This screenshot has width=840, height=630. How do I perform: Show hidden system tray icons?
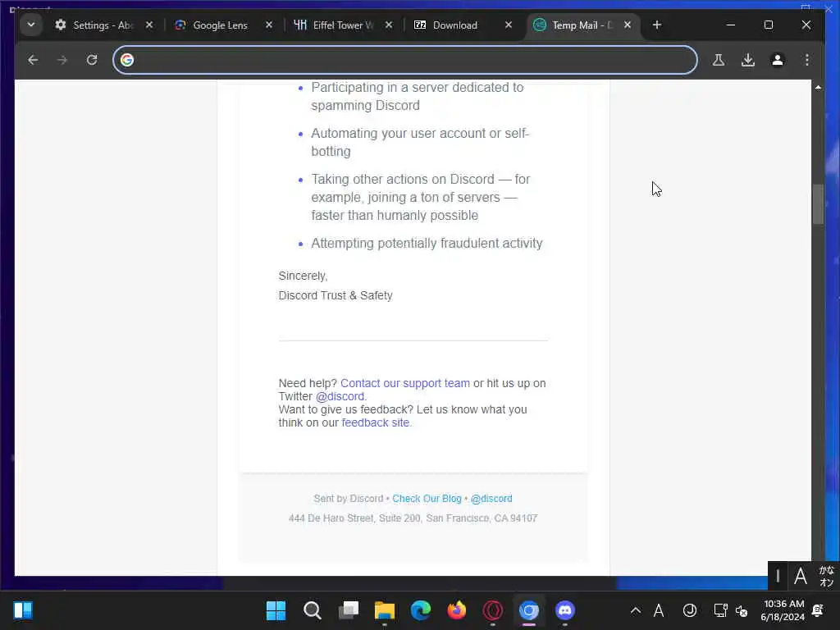pos(636,610)
